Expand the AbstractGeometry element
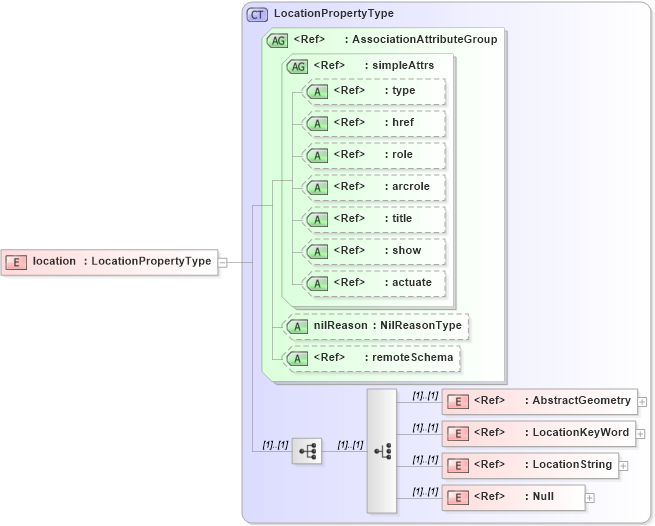Viewport: 655px width, 526px height. point(642,402)
